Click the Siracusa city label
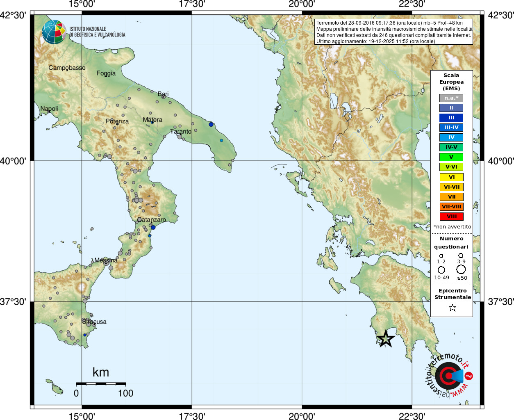The width and height of the screenshot is (514, 420). coord(94,322)
